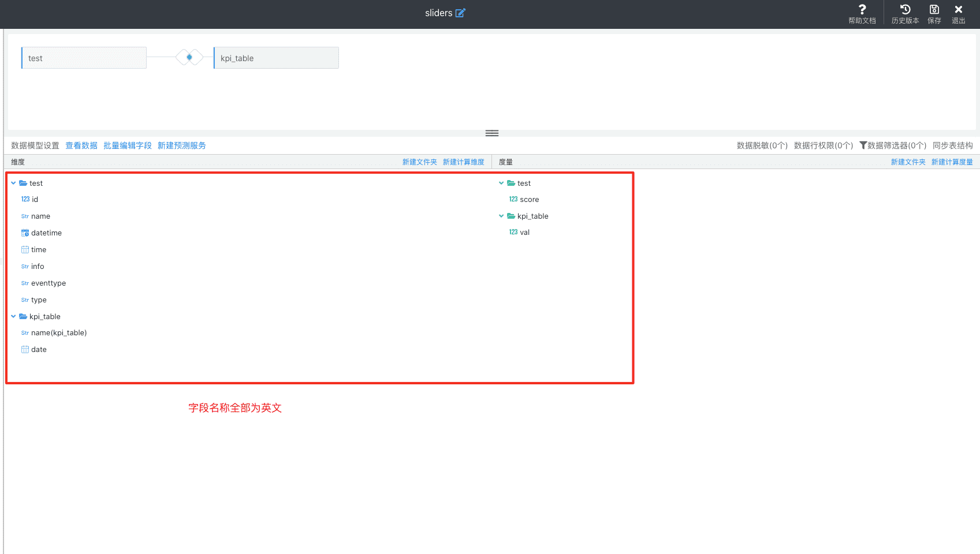Select the date field

pos(39,350)
